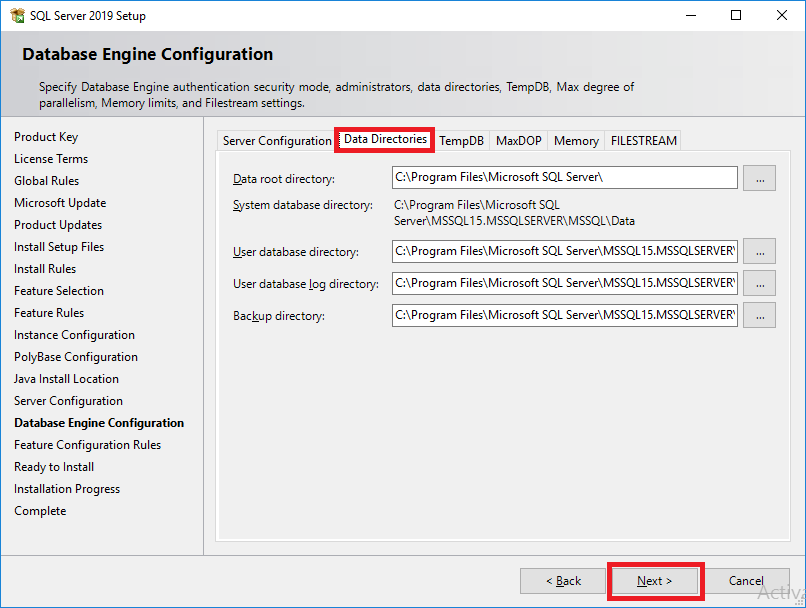Select the Feature Selection step
This screenshot has height=608, width=806.
(x=59, y=291)
